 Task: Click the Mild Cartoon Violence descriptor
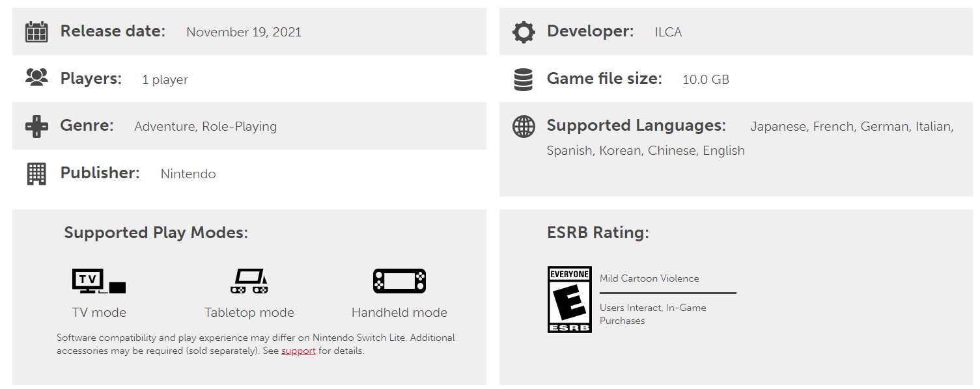tap(649, 278)
